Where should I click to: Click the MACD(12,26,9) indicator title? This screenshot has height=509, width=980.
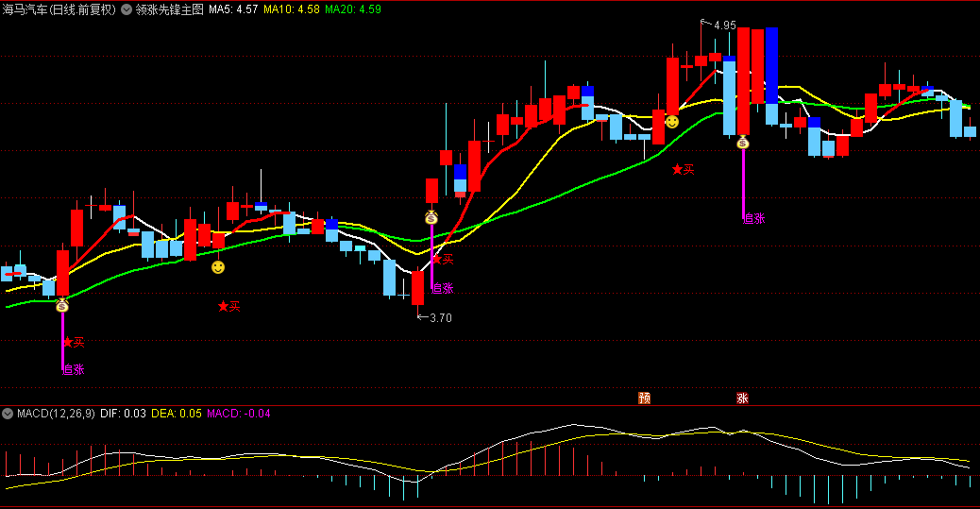57,414
